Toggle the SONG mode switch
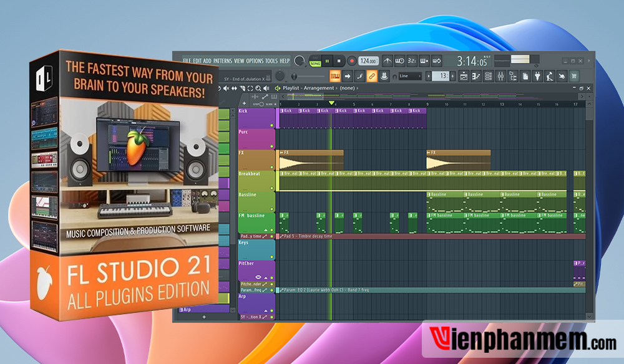This screenshot has width=624, height=364. [x=316, y=64]
